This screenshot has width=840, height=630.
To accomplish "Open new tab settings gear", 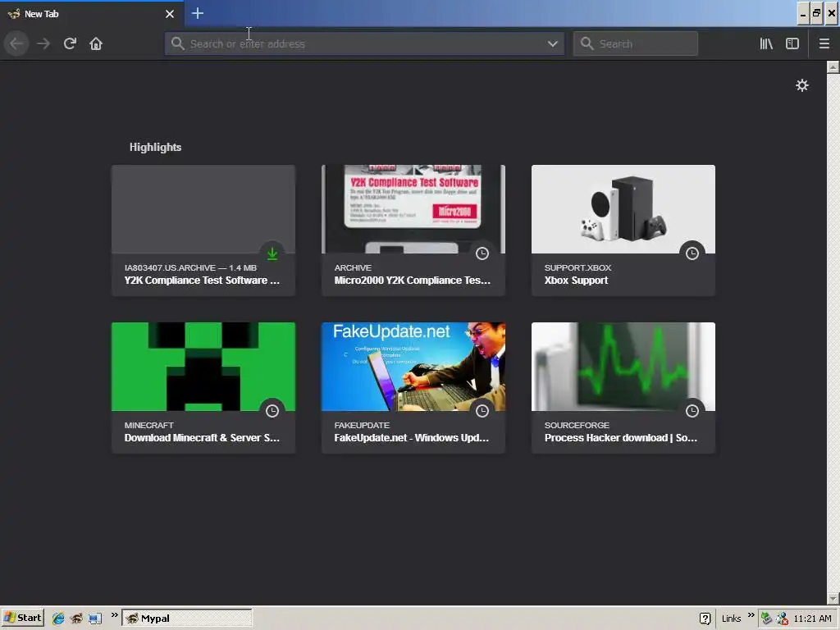I will point(802,85).
